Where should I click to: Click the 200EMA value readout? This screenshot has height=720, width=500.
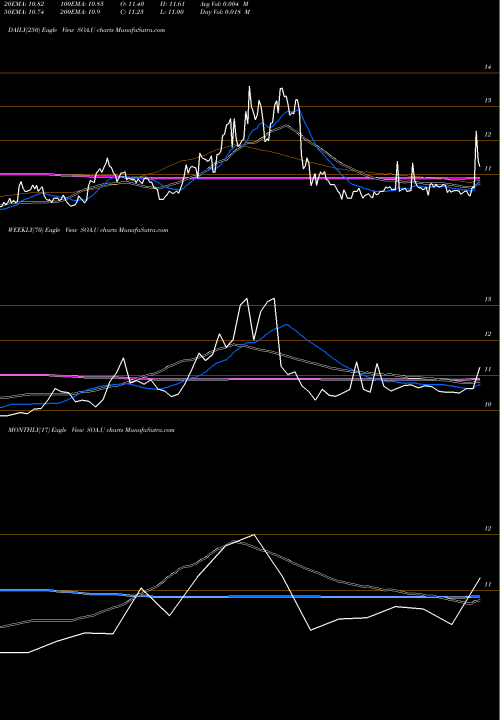(x=79, y=12)
